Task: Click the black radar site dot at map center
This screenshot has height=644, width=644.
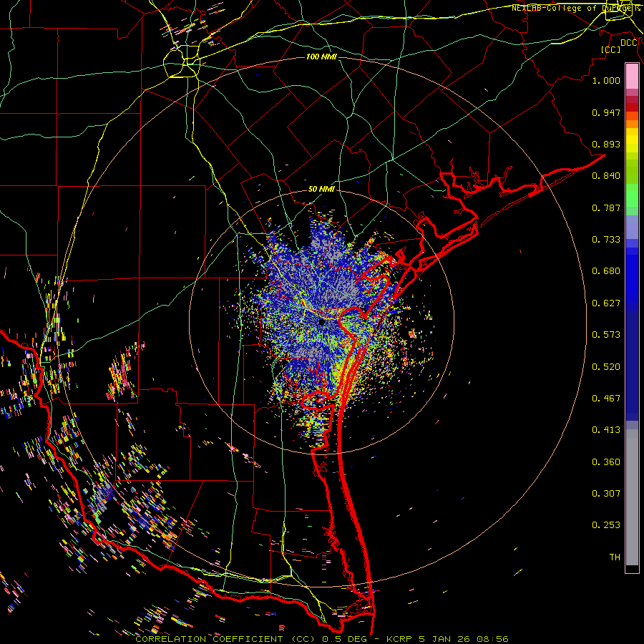Action: pyautogui.click(x=321, y=322)
